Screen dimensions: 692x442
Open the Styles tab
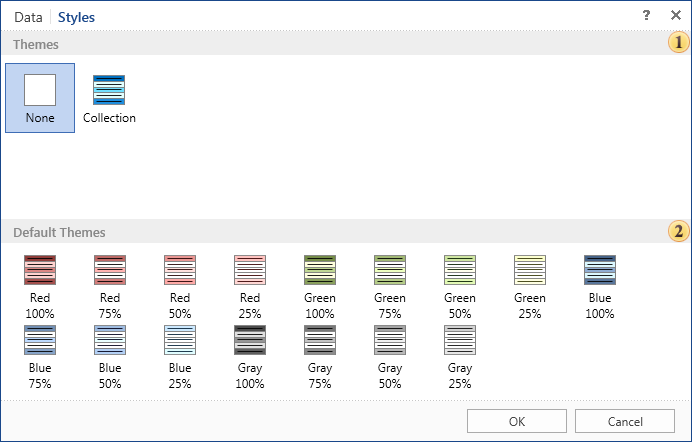click(x=76, y=17)
